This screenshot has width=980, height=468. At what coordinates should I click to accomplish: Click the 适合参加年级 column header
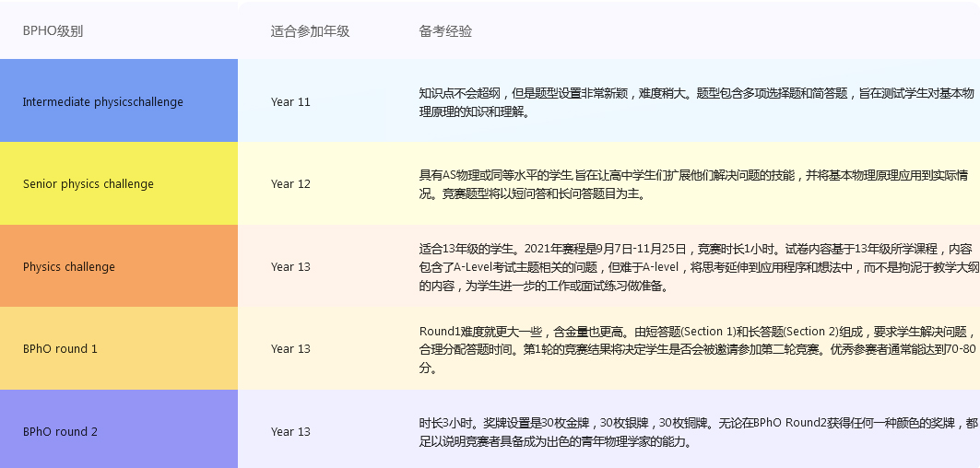pos(310,31)
